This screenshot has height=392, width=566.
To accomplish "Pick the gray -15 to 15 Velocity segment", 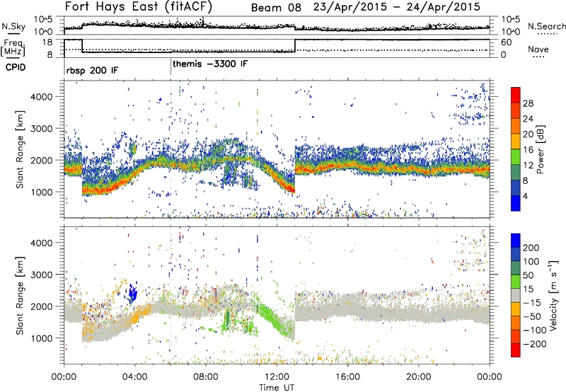I will 516,295.
